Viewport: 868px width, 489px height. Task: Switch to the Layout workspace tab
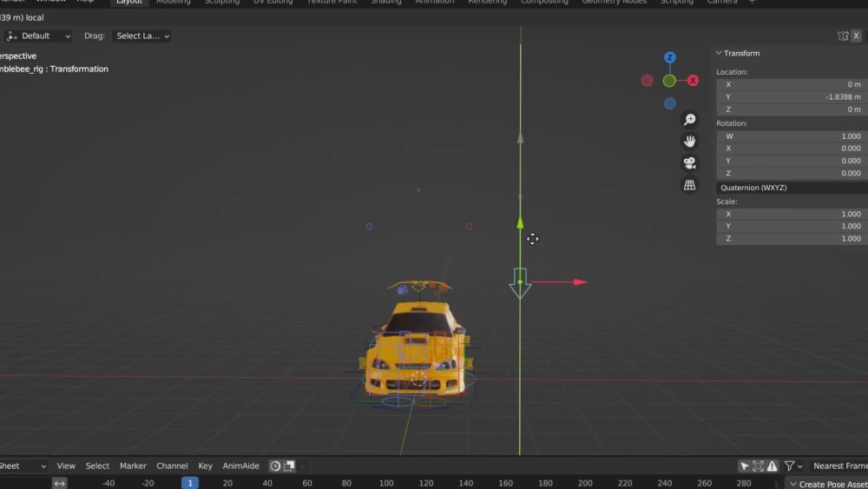[129, 3]
